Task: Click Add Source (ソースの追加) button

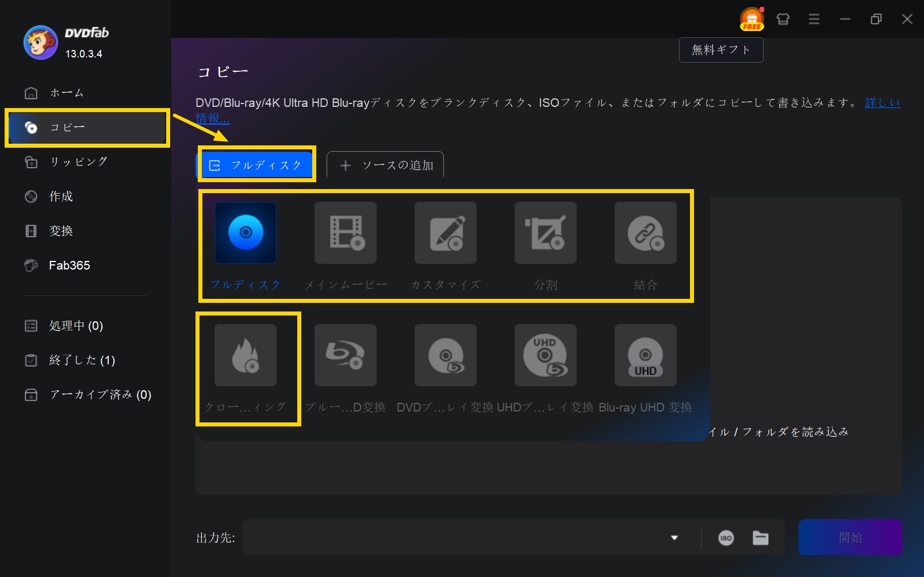Action: tap(385, 166)
